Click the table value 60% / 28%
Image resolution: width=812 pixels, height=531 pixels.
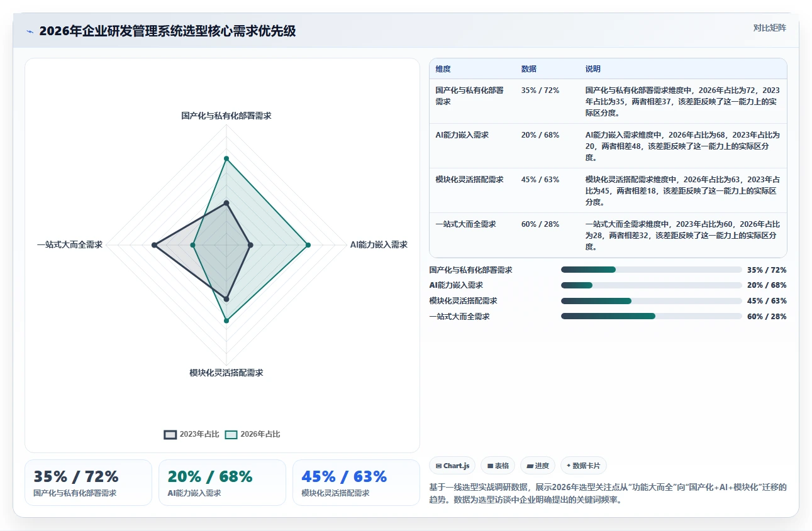tap(540, 224)
